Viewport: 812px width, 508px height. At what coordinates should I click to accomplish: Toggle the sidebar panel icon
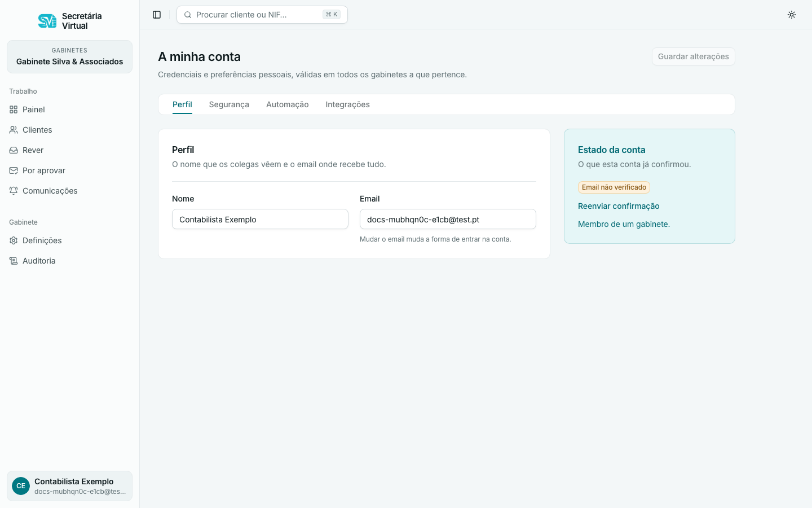point(157,15)
